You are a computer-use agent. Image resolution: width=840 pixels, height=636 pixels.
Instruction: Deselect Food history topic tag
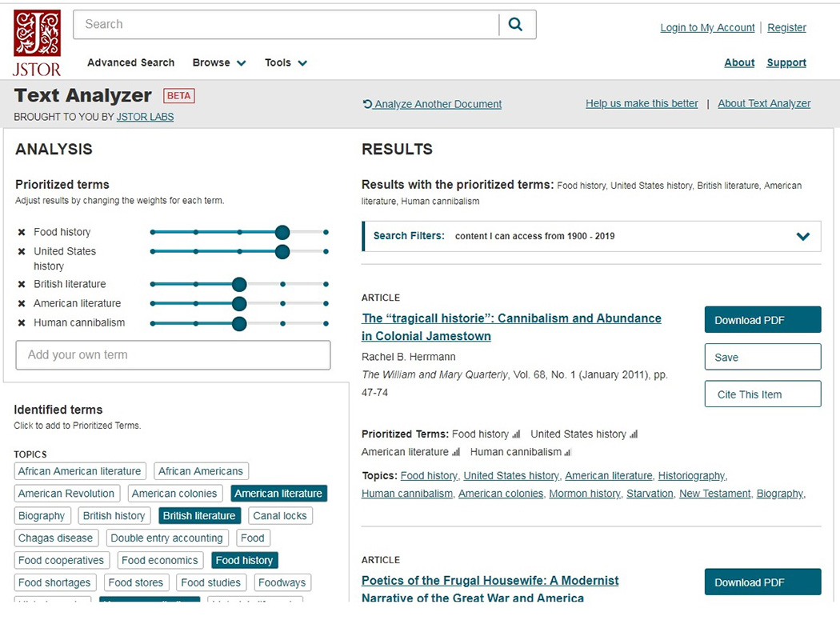pyautogui.click(x=244, y=561)
